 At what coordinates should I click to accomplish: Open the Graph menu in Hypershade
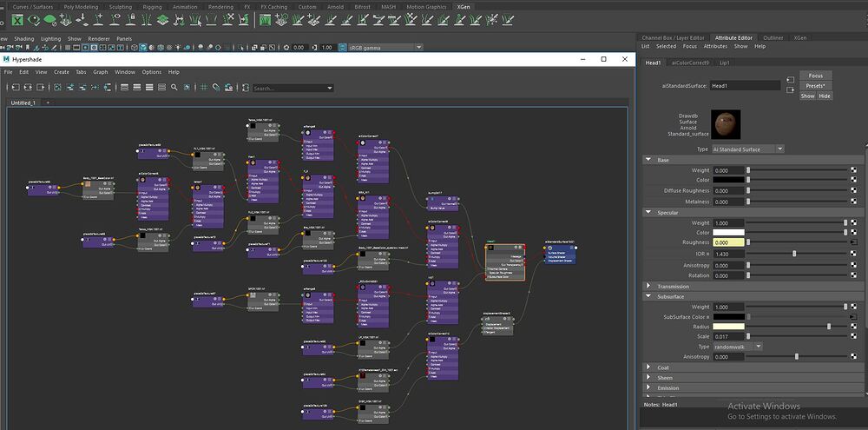point(100,72)
